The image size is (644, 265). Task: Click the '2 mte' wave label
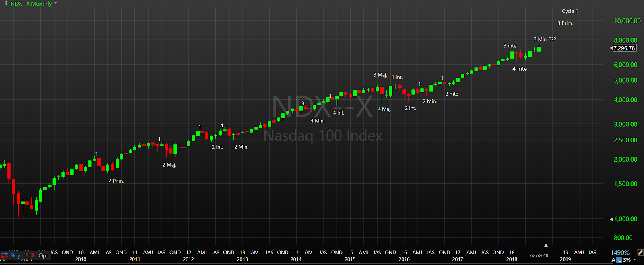452,94
